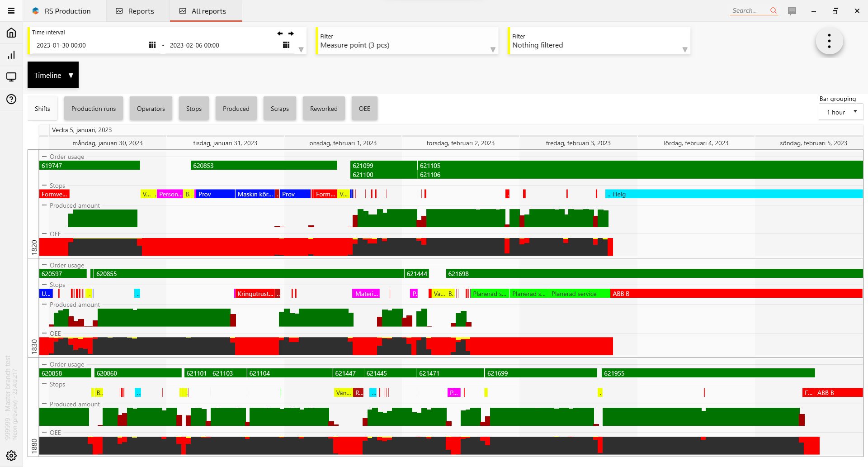Viewport: 868px width, 467px height.
Task: Open settings gear in sidebar
Action: tap(11, 455)
